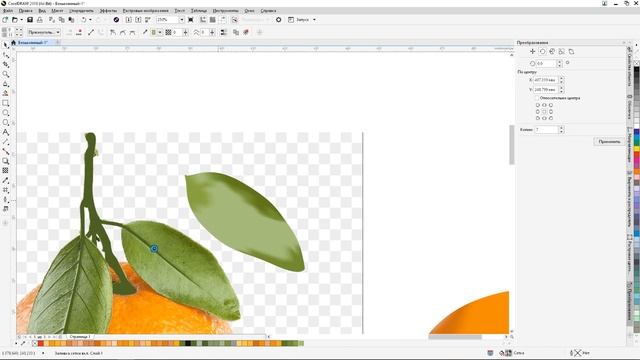
Task: Click the New document icon
Action: pos(5,20)
